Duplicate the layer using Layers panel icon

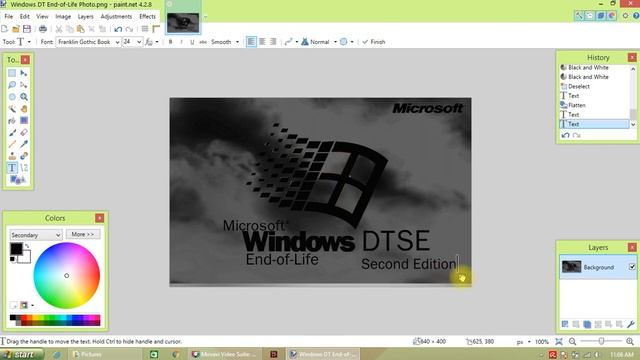tap(587, 324)
